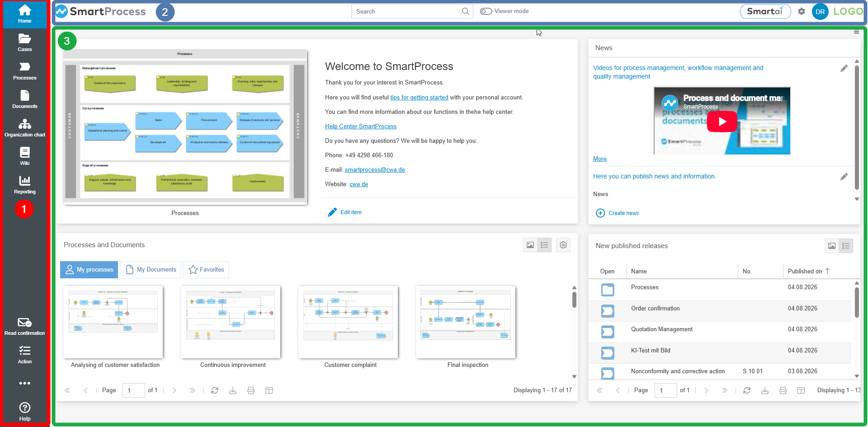Toggle Viewer mode switch
The image size is (868, 427).
click(x=486, y=11)
